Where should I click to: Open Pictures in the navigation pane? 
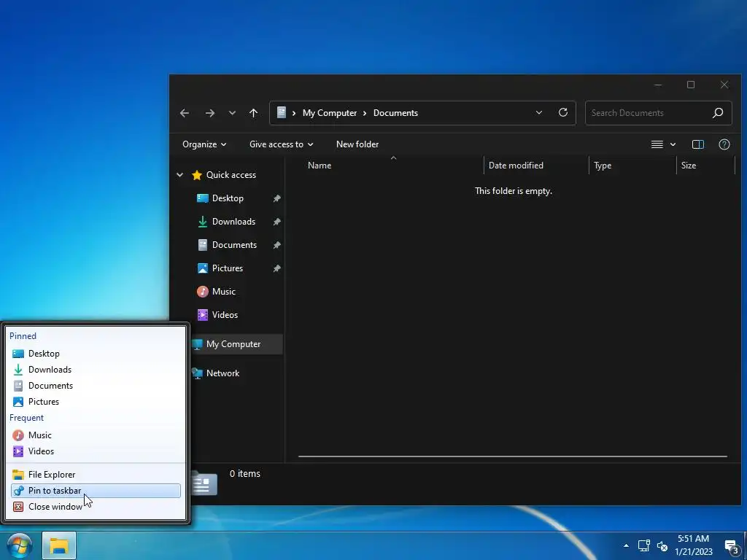pyautogui.click(x=228, y=268)
